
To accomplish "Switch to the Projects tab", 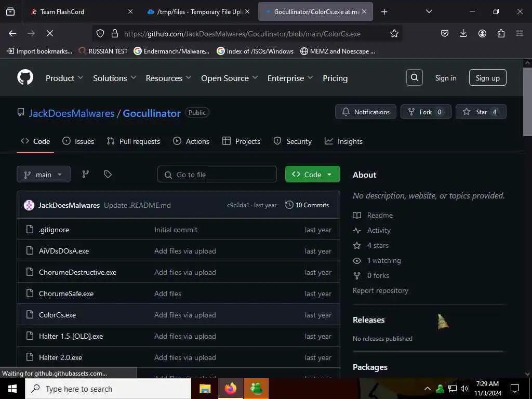I will pos(241,141).
